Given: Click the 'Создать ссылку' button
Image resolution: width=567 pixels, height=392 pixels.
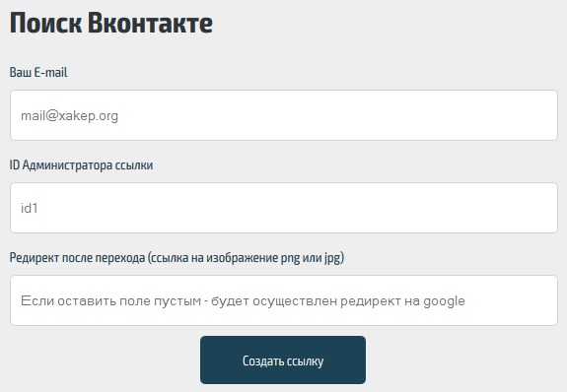Looking at the screenshot, I should coord(283,360).
